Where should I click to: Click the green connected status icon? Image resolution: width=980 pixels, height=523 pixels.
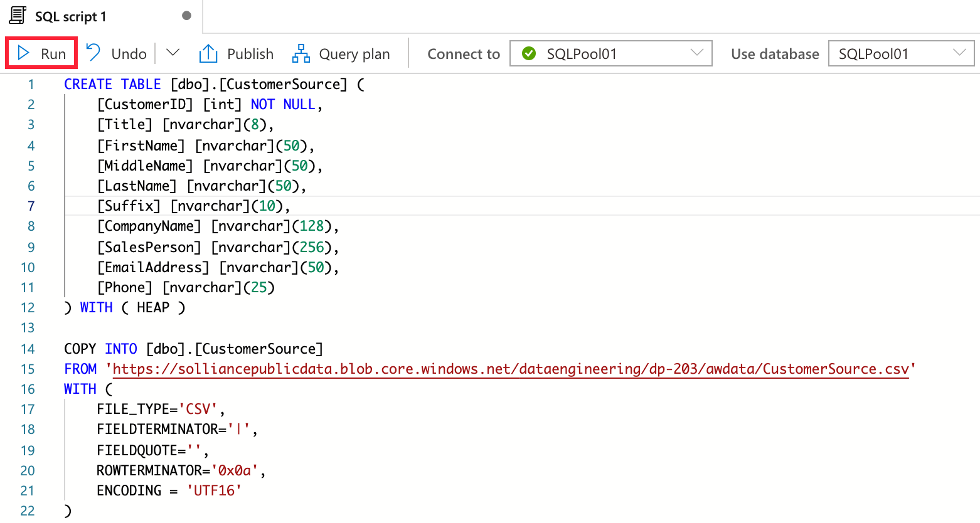tap(529, 54)
